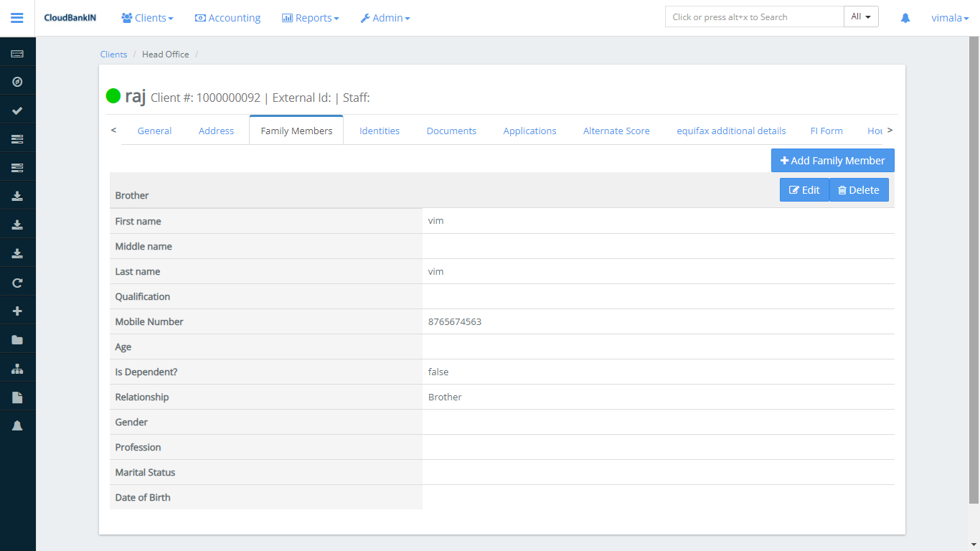The image size is (980, 551).
Task: Open the bulk import download icon
Action: click(x=17, y=195)
